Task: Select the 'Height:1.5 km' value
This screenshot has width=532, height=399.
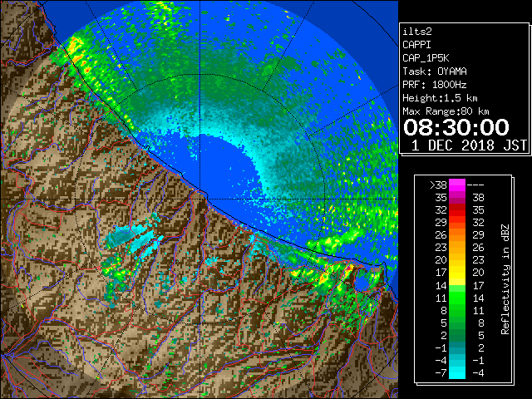Action: (x=440, y=98)
